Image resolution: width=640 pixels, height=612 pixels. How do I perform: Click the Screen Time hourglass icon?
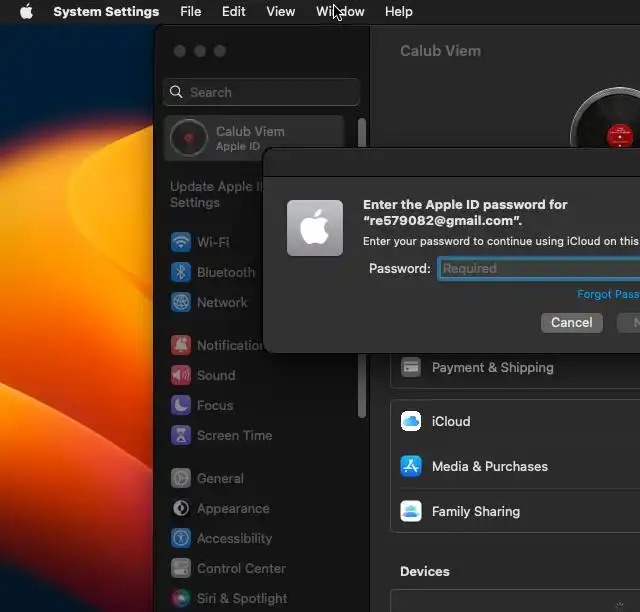coord(181,435)
